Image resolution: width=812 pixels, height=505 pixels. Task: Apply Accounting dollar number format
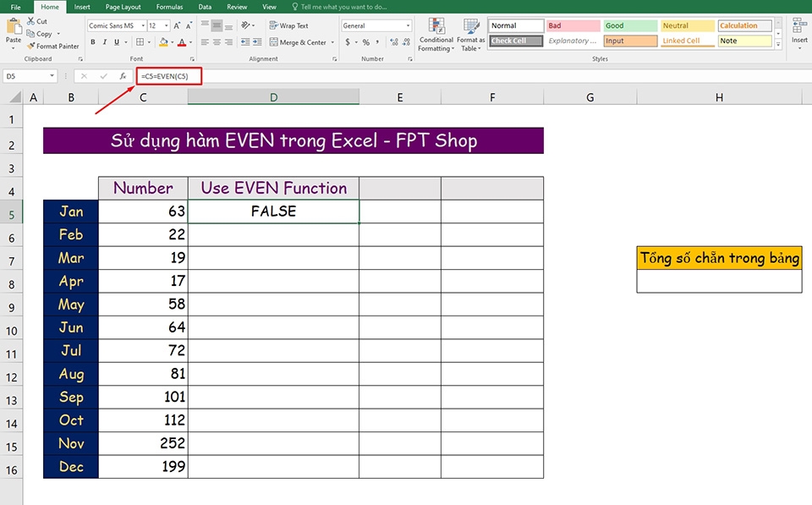(x=348, y=42)
